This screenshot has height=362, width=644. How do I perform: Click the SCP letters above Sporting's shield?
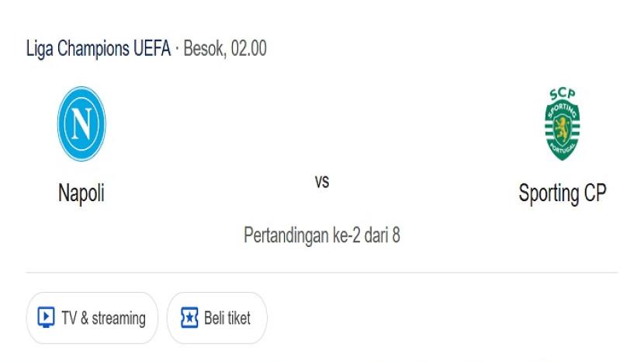562,94
